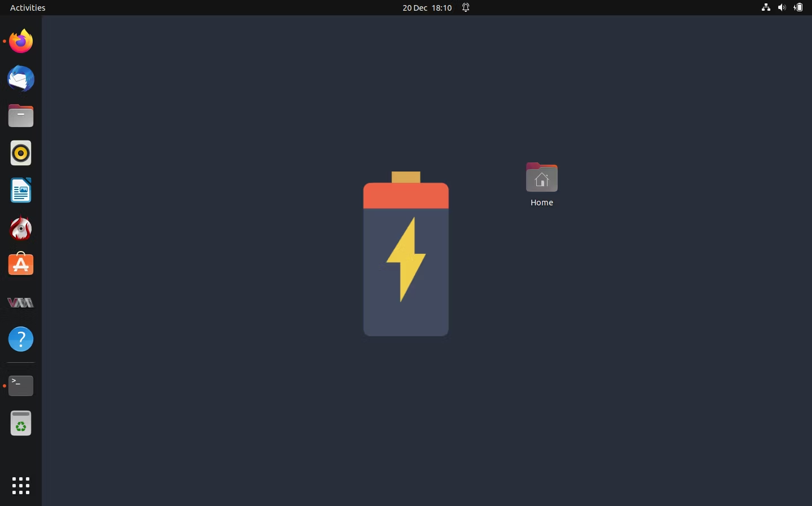The width and height of the screenshot is (812, 506).
Task: Click the battery status icon in top bar
Action: click(798, 7)
